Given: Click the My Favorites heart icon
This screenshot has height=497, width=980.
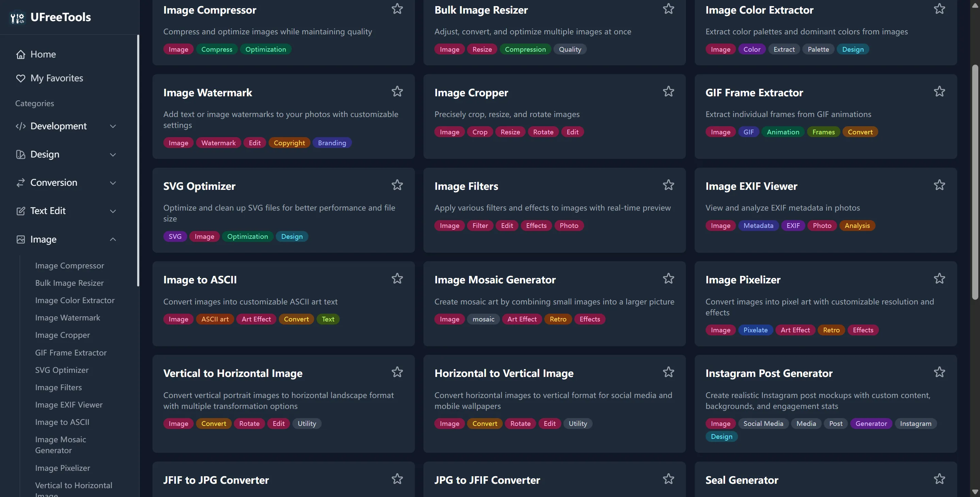Looking at the screenshot, I should (20, 78).
